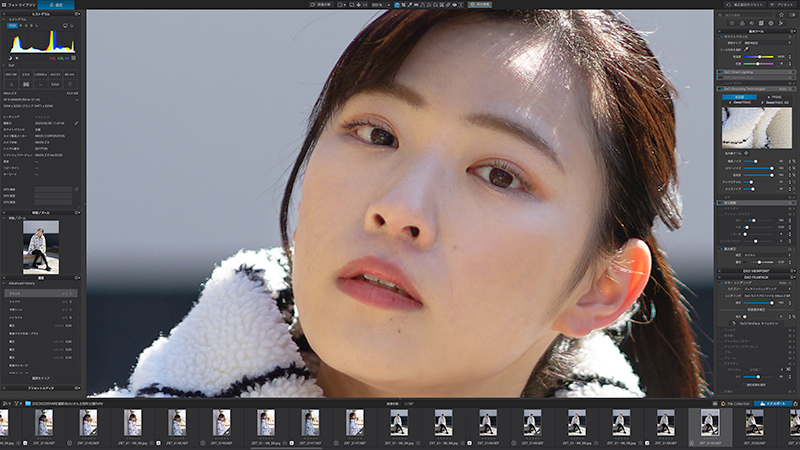Toggle shadow clipping moon icon under histogram
800x450 pixels.
pyautogui.click(x=10, y=58)
